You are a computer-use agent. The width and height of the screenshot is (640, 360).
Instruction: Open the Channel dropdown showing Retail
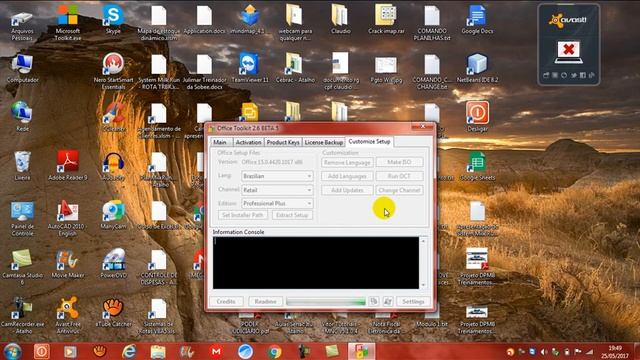277,190
